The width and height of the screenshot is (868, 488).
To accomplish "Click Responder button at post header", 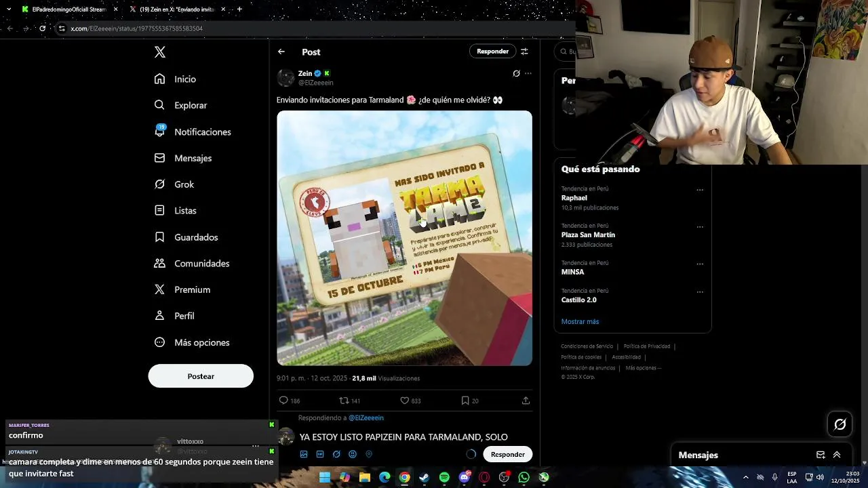I will (x=492, y=51).
